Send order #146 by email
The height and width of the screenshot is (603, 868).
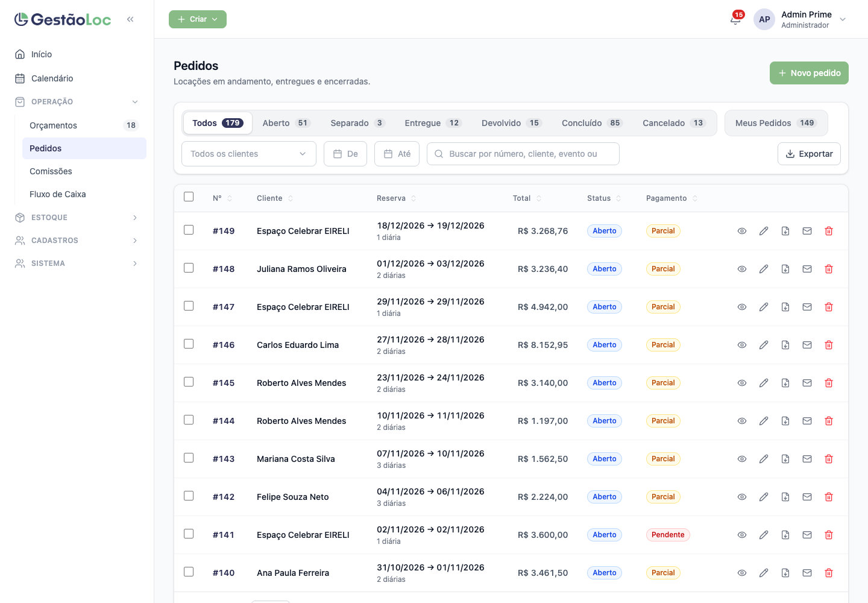(807, 345)
